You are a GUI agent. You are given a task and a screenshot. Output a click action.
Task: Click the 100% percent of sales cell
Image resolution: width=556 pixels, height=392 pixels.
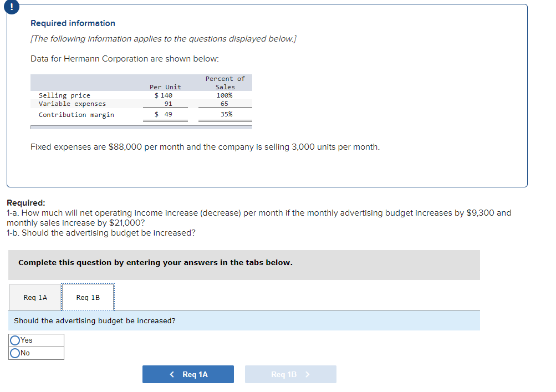[225, 95]
